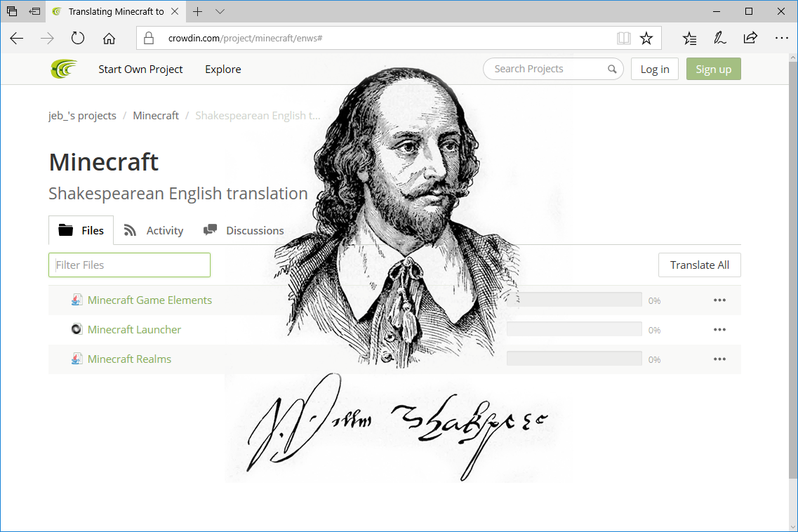
Task: Click the Add notes pen icon
Action: (x=720, y=39)
